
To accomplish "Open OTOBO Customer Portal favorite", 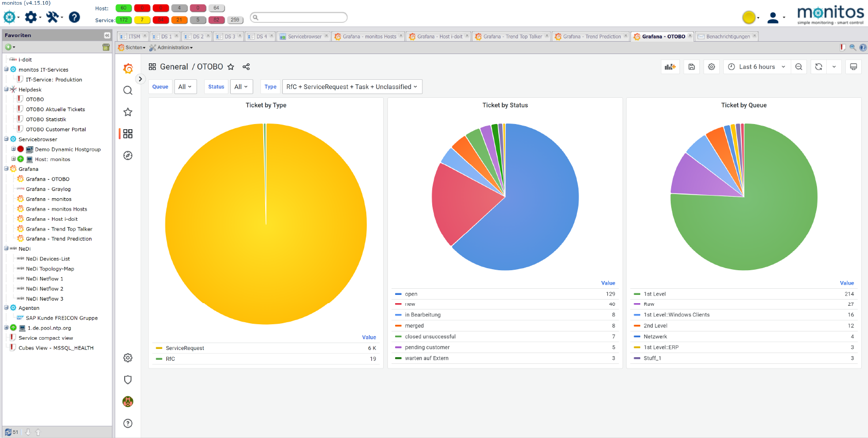I will tap(56, 129).
